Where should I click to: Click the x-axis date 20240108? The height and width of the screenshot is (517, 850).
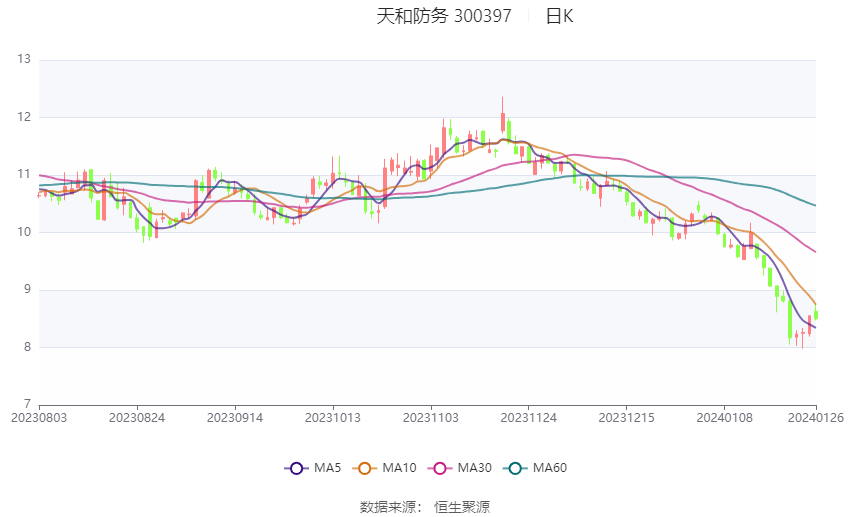coord(725,418)
